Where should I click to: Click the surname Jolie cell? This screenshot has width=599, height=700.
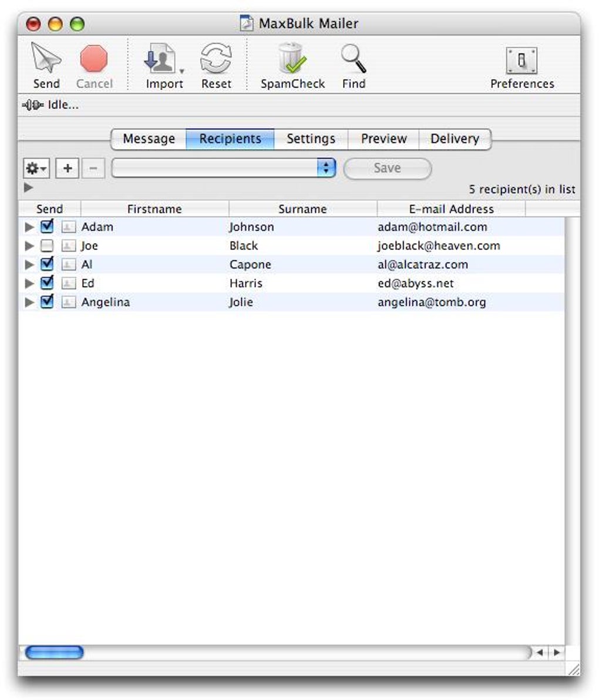point(241,302)
